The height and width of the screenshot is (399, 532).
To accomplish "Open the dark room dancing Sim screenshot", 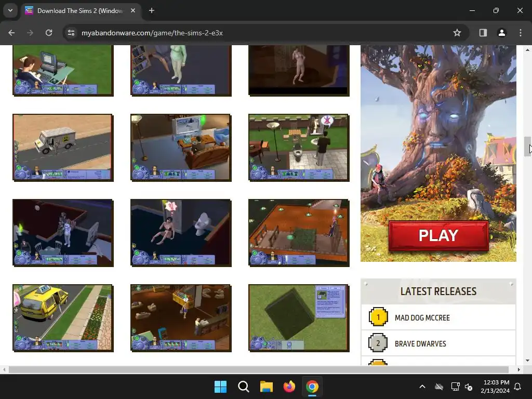I will [299, 70].
